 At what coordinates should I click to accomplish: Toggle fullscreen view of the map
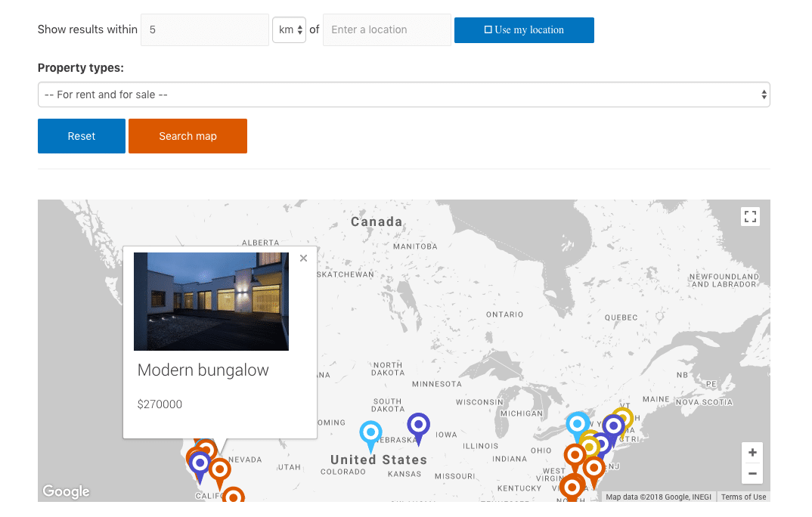point(750,216)
